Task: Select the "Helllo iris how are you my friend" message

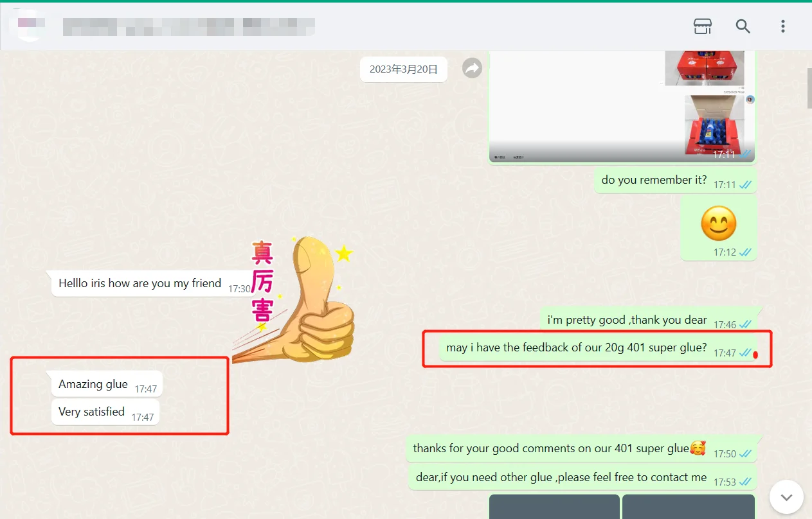Action: 154,283
